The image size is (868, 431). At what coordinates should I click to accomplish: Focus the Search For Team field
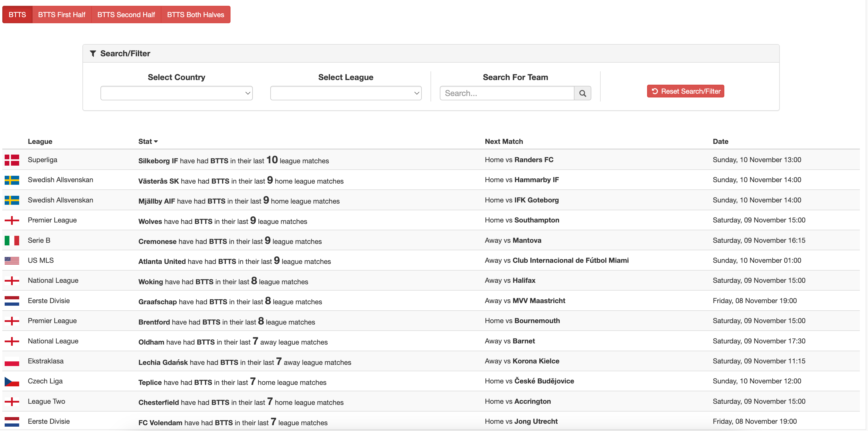coord(507,93)
